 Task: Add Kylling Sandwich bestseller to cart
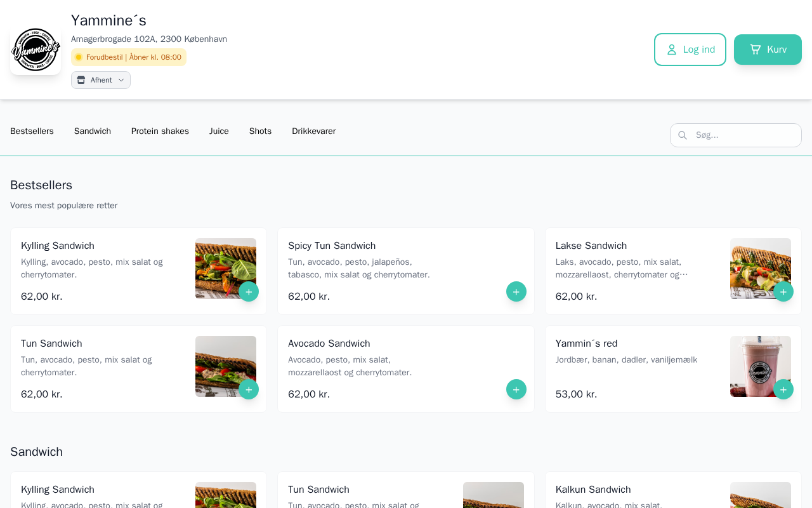click(249, 291)
